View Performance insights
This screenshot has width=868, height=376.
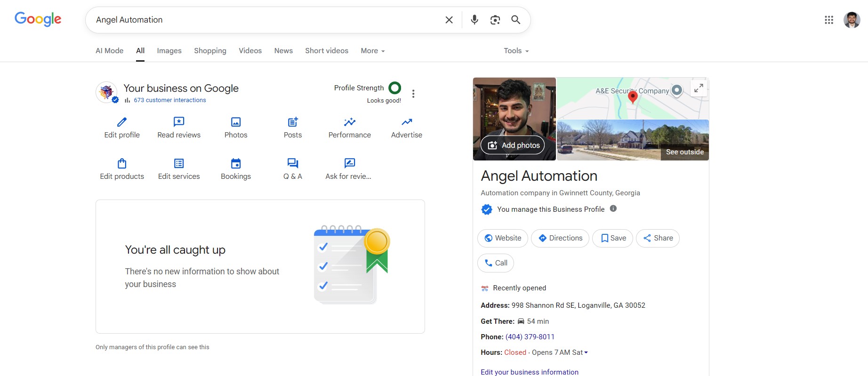tap(350, 128)
